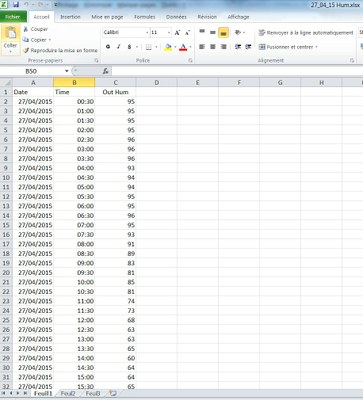This screenshot has width=363, height=400.
Task: Open the font color dropdown arrow
Action: pos(190,47)
